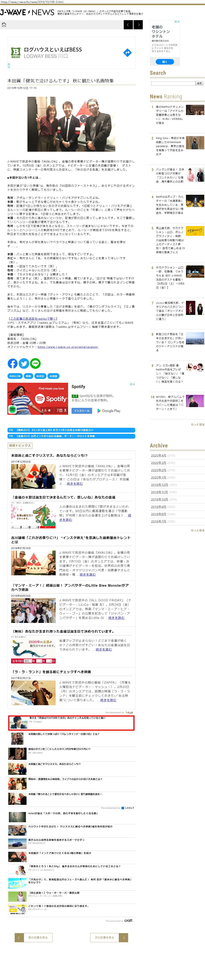Open the Google Play badge in Spotify ad
The image size is (205, 980).
click(109, 411)
